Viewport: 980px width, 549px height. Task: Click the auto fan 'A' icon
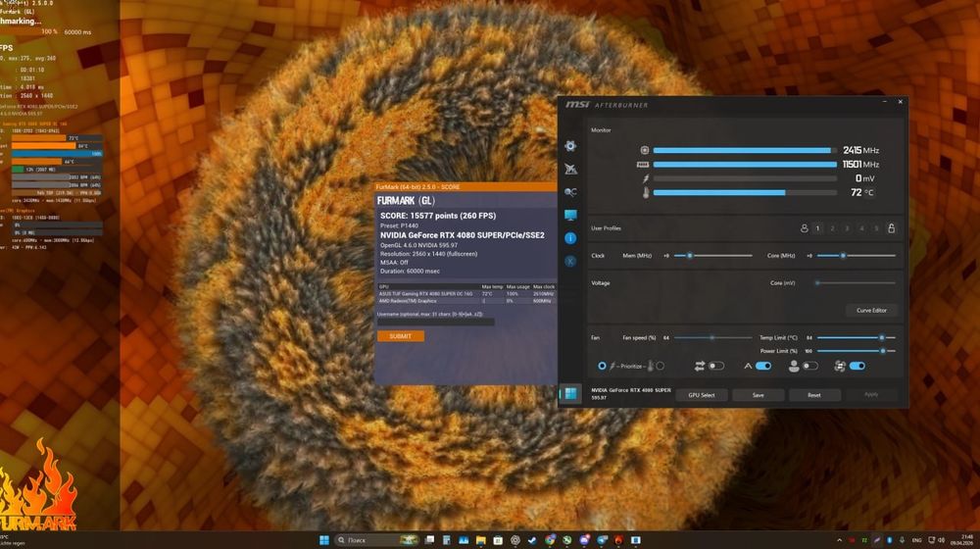748,366
